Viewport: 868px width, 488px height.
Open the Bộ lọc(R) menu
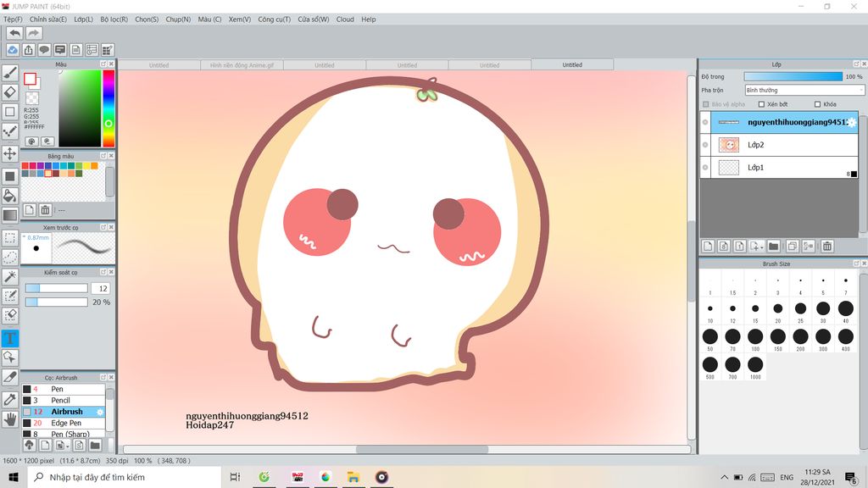pos(114,19)
